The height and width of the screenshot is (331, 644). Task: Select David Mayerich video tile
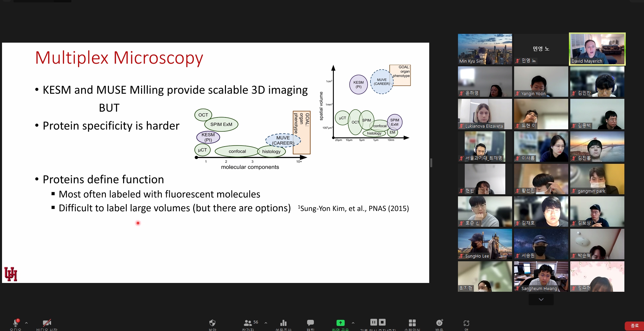click(597, 49)
